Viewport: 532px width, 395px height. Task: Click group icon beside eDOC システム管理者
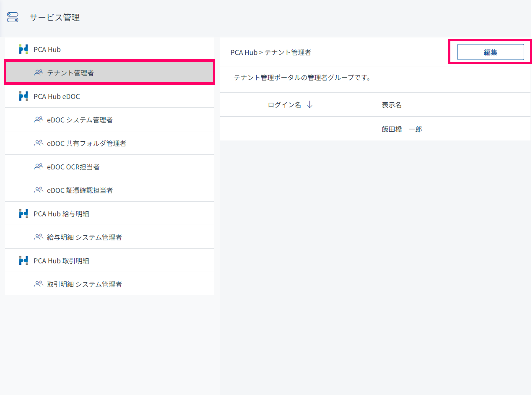click(38, 120)
